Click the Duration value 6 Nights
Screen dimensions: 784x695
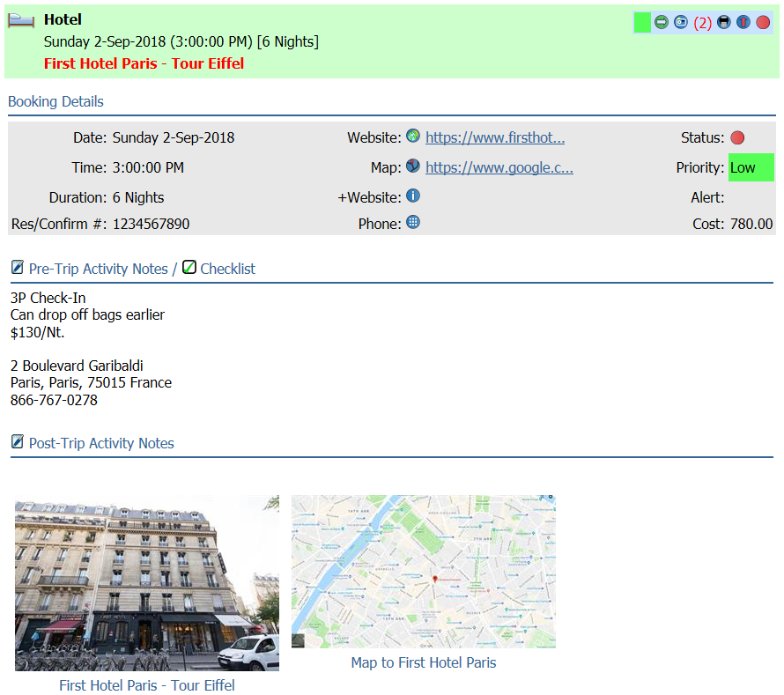tap(138, 198)
